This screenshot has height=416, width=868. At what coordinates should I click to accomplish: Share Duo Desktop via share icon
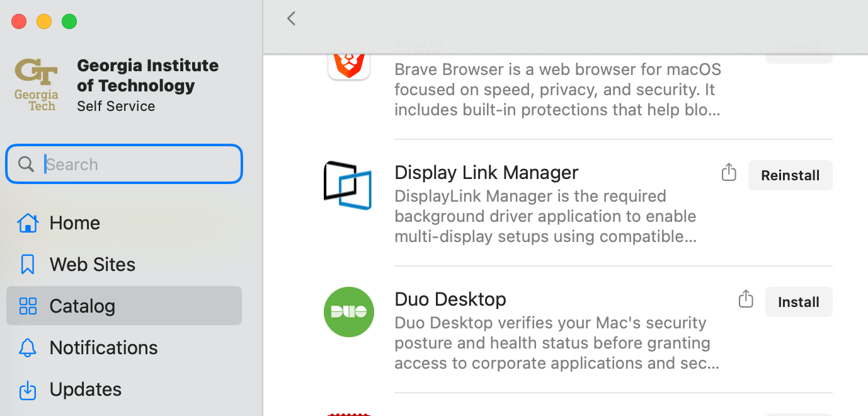coord(746,299)
